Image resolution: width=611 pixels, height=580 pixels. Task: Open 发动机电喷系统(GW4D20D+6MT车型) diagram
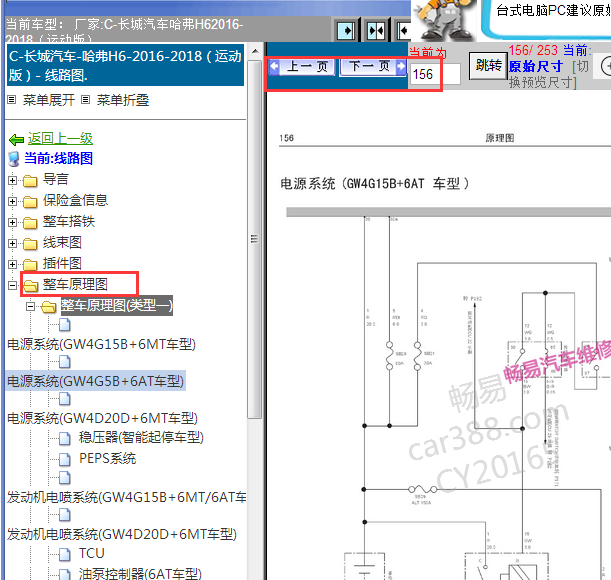(x=122, y=534)
